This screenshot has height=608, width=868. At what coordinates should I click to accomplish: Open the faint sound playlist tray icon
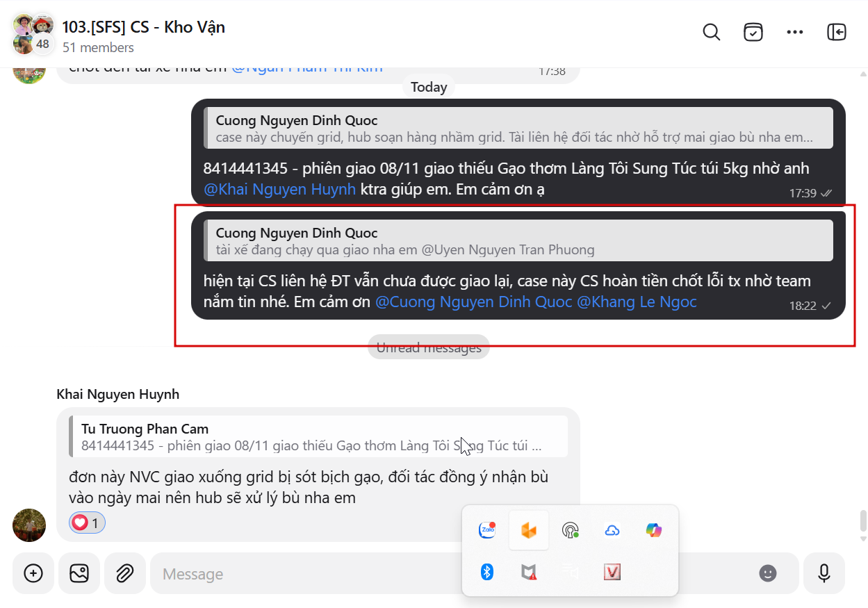coord(571,572)
